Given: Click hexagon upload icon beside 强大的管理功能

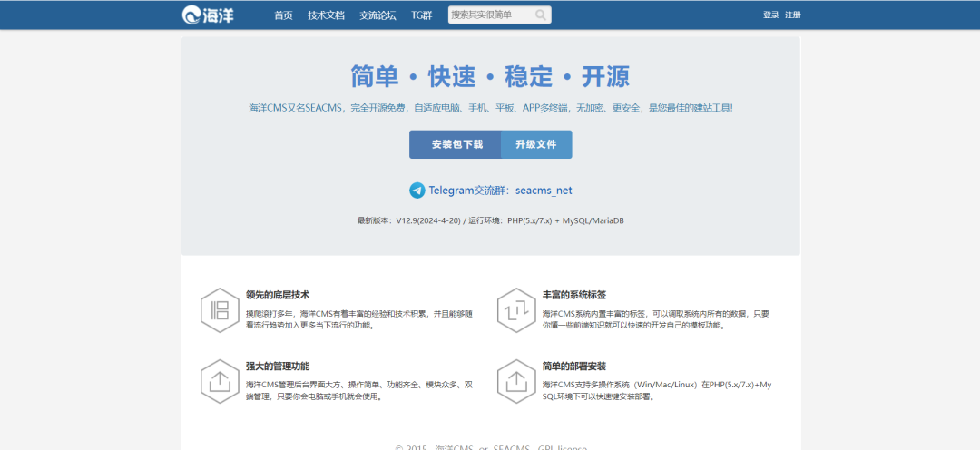Looking at the screenshot, I should pyautogui.click(x=220, y=381).
